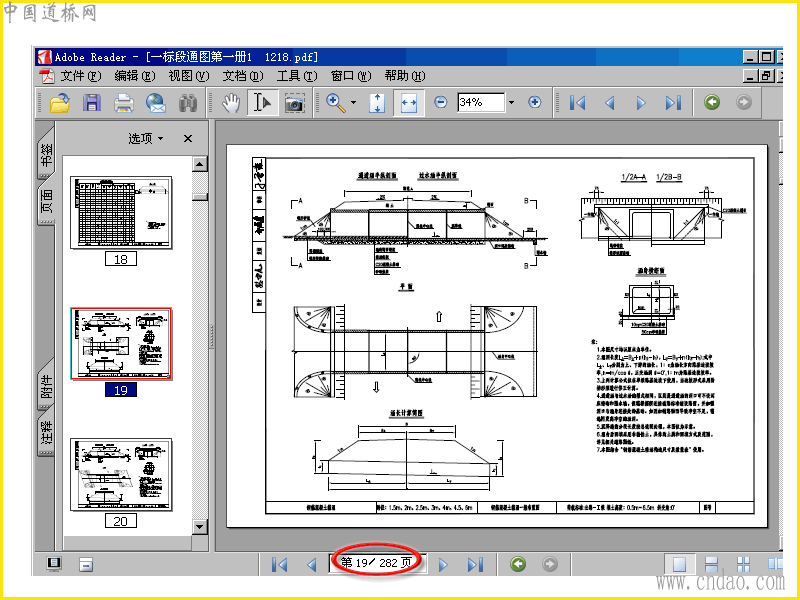Open the 帮助(H) menu
The height and width of the screenshot is (600, 800).
[x=405, y=76]
